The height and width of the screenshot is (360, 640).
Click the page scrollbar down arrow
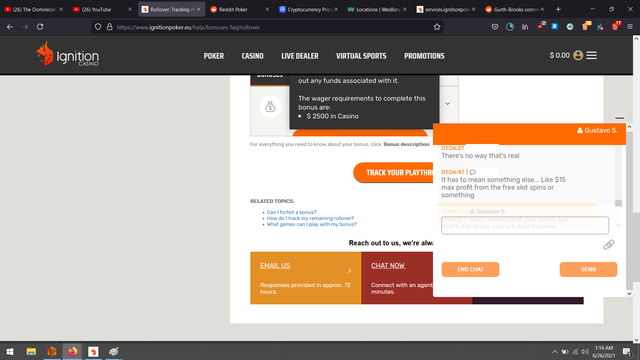(636, 339)
